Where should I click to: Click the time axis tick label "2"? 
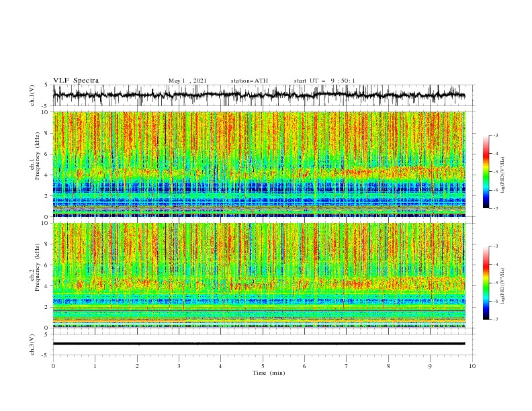pyautogui.click(x=137, y=366)
